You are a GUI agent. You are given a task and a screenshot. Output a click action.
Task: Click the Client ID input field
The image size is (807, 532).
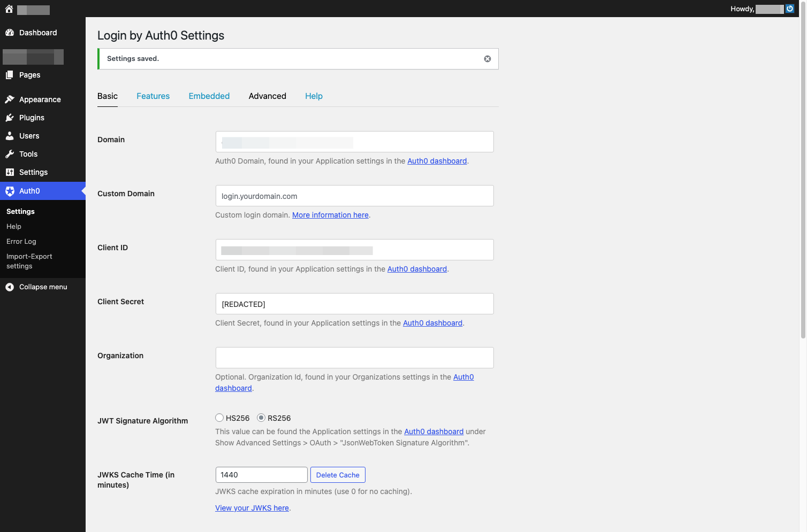[354, 250]
